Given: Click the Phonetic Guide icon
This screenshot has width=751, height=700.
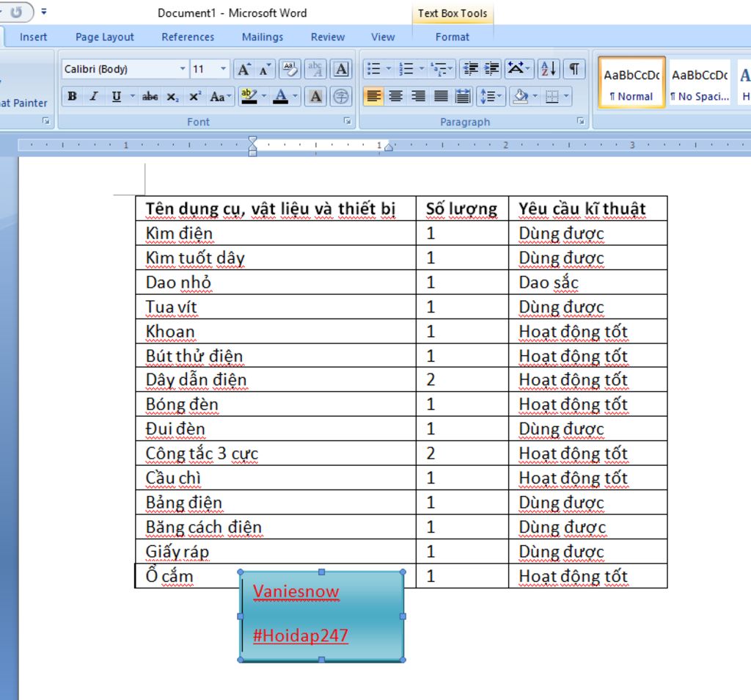Looking at the screenshot, I should (x=315, y=69).
